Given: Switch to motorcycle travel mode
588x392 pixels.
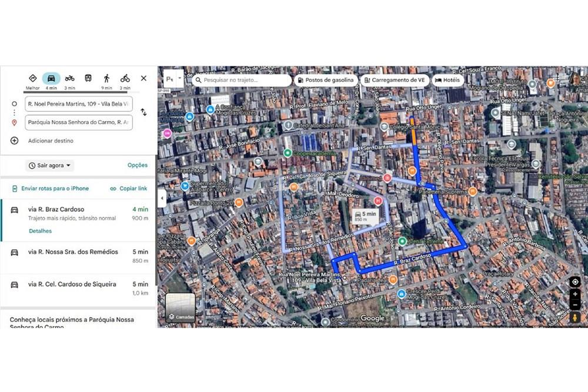Looking at the screenshot, I should 69,78.
